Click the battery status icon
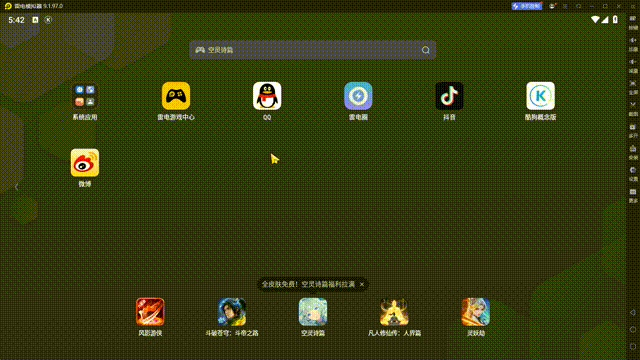The height and width of the screenshot is (360, 640). point(615,20)
